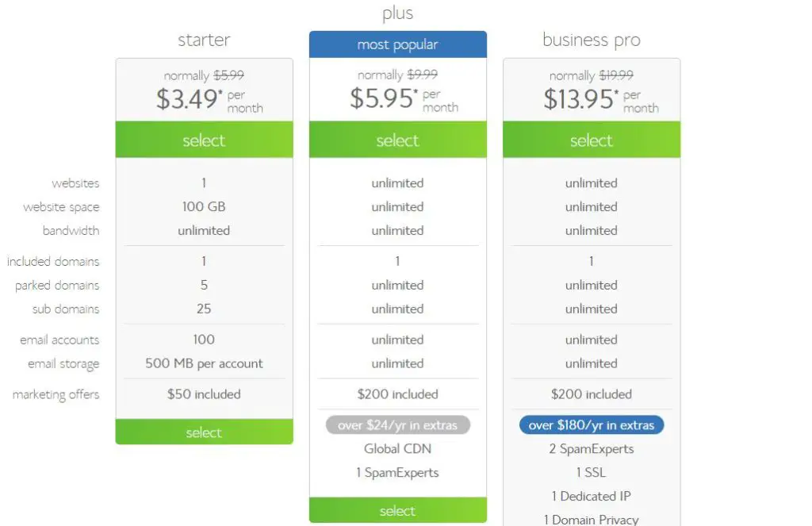Viewport: 812px width, 526px height.
Task: Click the starter plan bottom select button
Action: (x=204, y=432)
